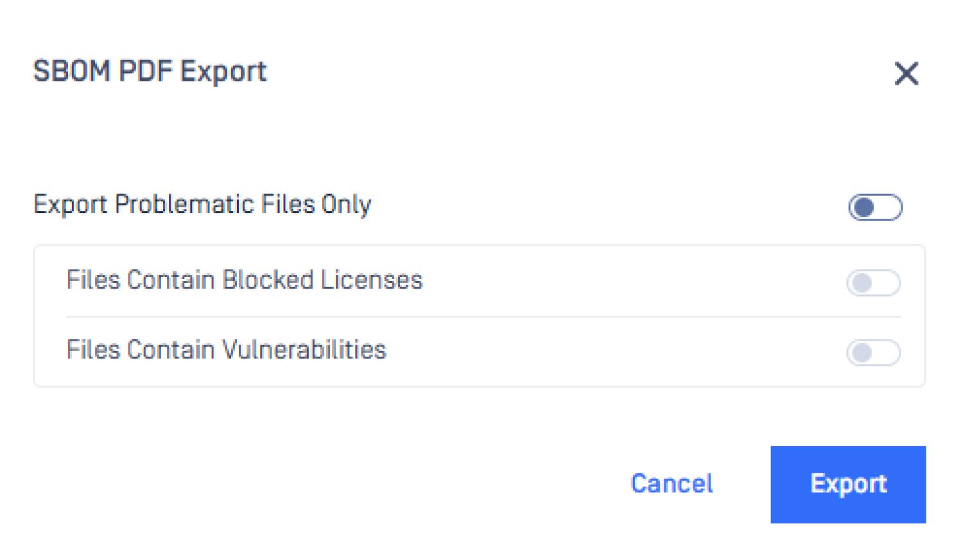Screen dimensions: 963x560
Task: Click divider line between the two file filter rows
Action: click(x=483, y=317)
